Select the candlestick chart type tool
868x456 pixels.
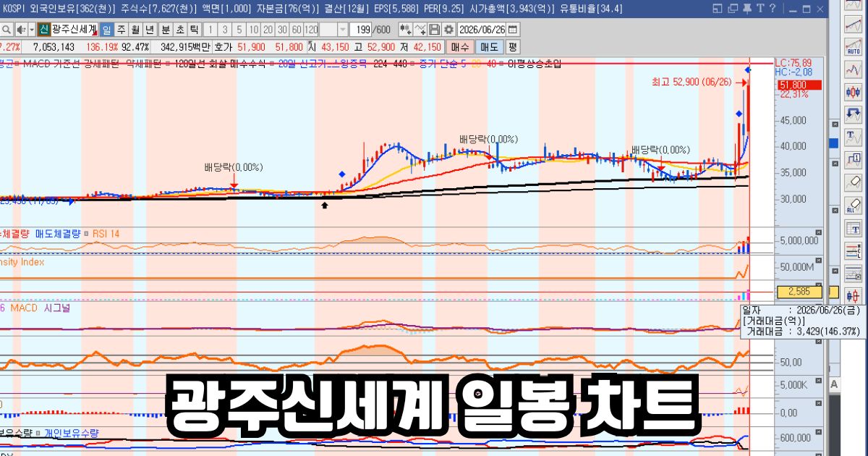[854, 92]
